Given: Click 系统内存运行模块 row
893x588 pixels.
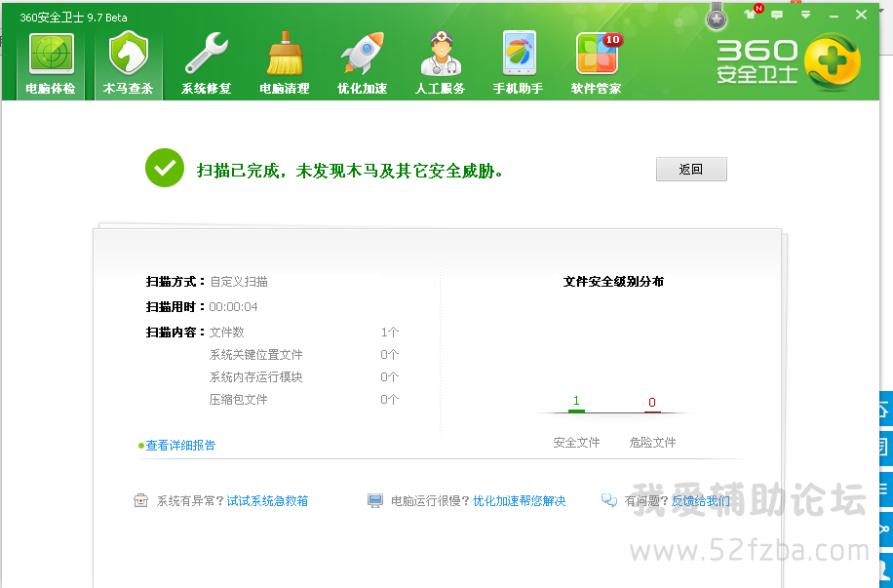Looking at the screenshot, I should click(x=304, y=376).
